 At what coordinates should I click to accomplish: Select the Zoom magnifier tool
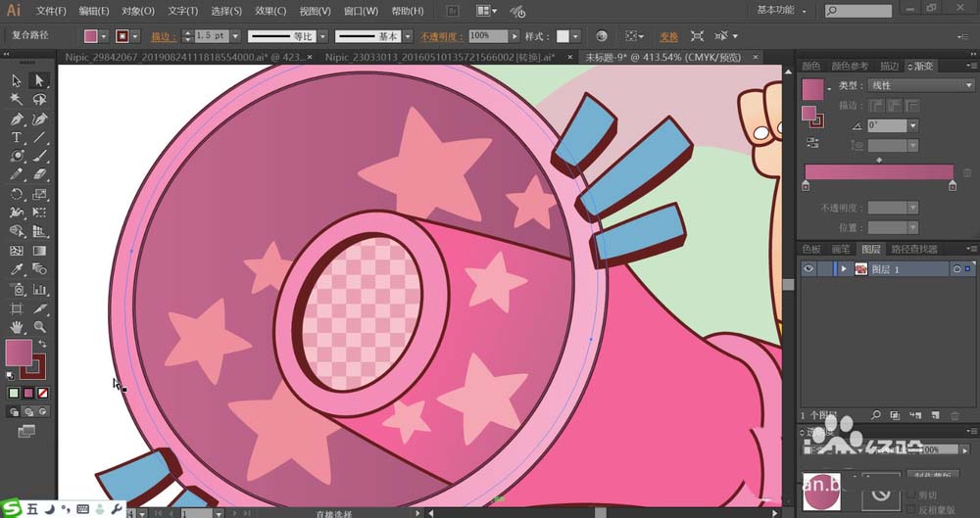click(x=39, y=327)
